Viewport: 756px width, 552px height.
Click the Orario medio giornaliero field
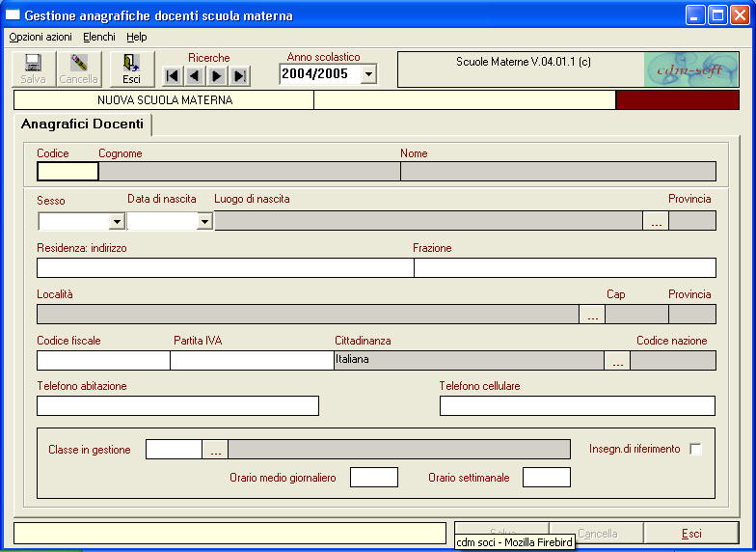click(x=374, y=477)
